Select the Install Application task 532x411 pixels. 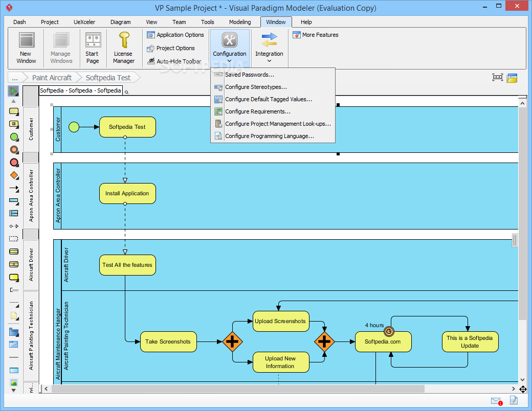127,194
